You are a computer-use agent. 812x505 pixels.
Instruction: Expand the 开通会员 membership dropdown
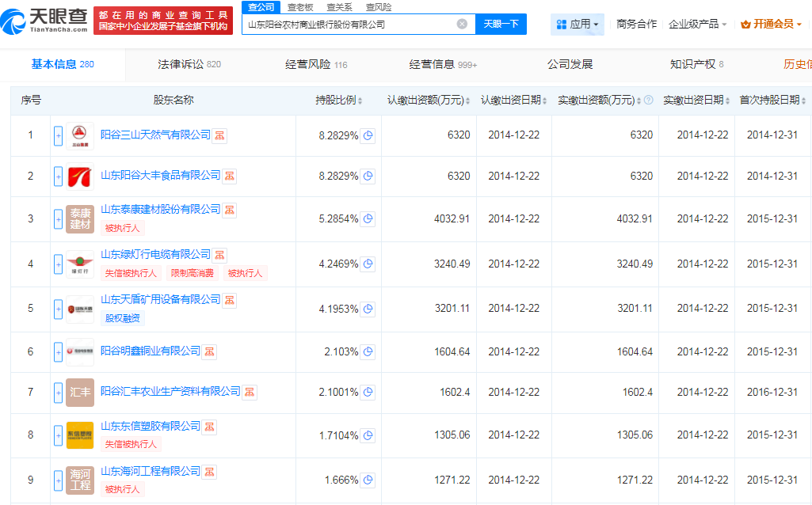tap(771, 24)
